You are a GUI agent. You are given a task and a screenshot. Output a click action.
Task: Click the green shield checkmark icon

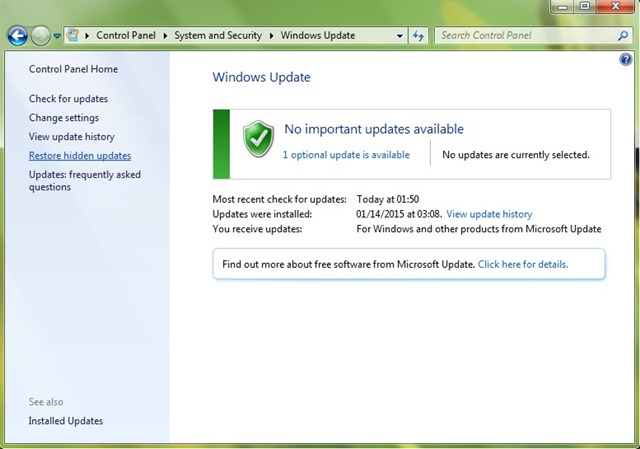tap(258, 139)
